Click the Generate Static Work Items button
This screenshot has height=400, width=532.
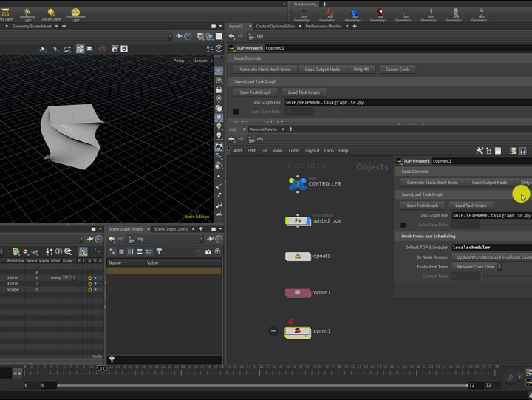tap(265, 70)
